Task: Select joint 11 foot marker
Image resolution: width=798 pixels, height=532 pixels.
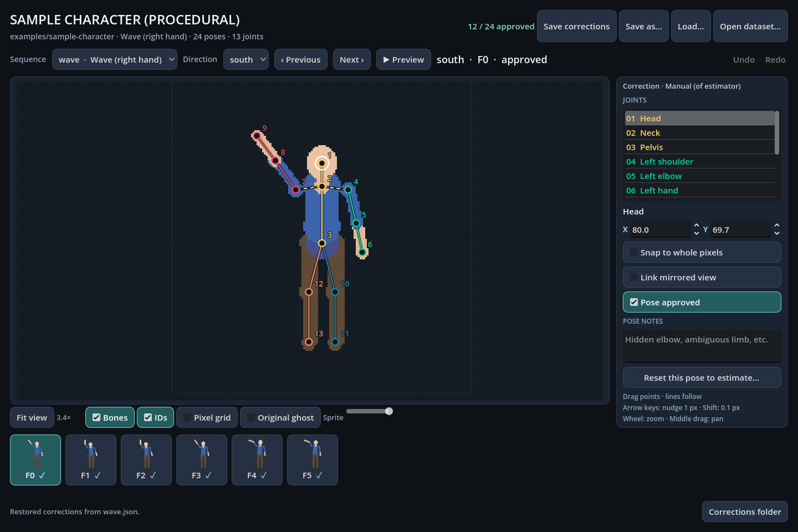Action: pos(335,342)
